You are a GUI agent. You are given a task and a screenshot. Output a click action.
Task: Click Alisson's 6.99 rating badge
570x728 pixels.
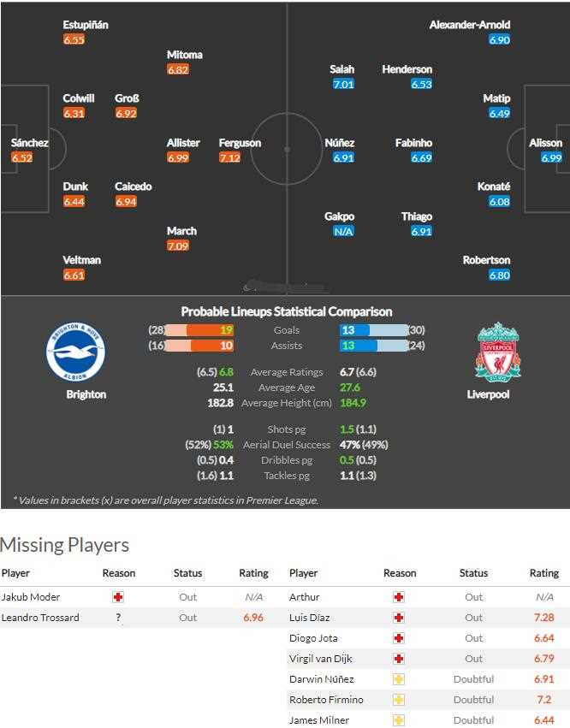click(x=551, y=158)
